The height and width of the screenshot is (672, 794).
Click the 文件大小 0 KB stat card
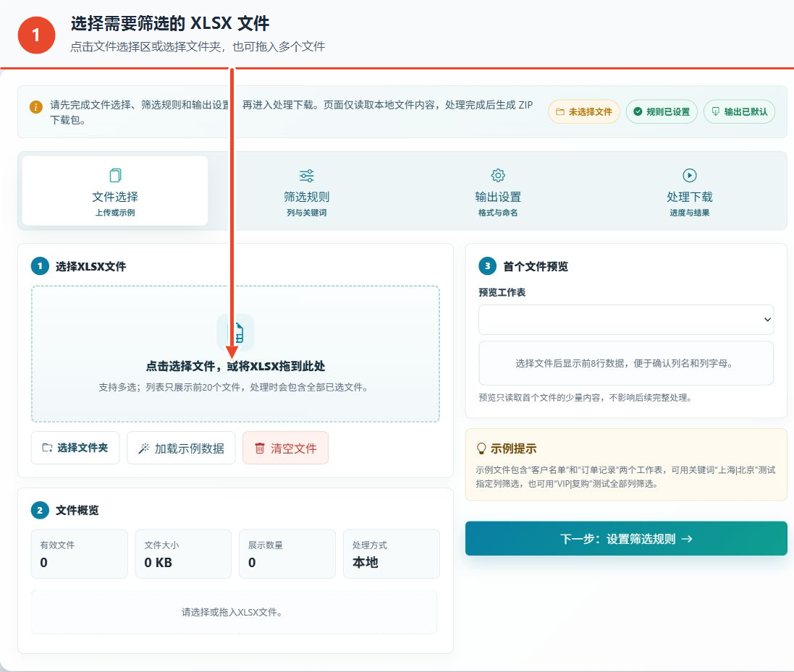click(x=183, y=553)
